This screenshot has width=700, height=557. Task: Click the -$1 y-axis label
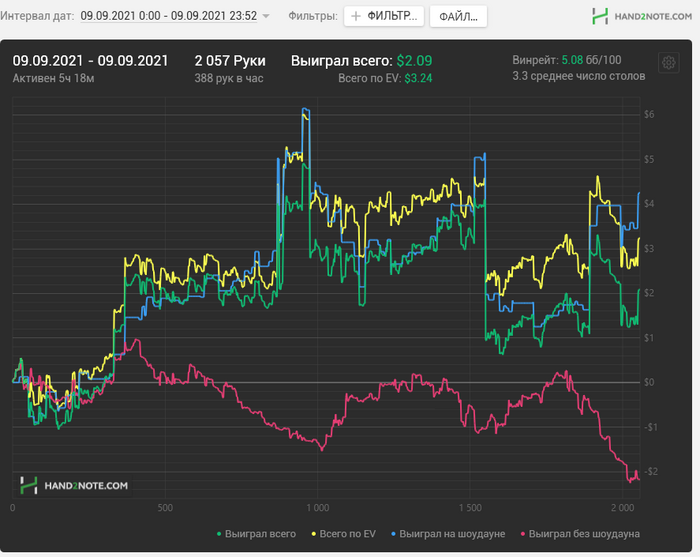651,427
